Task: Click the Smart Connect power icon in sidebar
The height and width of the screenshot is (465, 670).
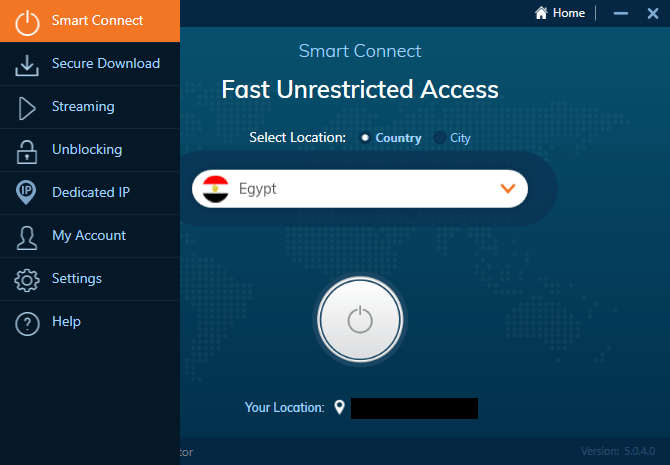Action: coord(27,21)
